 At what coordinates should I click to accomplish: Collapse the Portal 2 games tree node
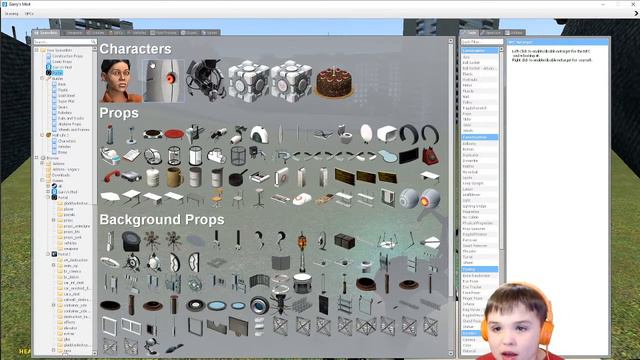pyautogui.click(x=48, y=254)
